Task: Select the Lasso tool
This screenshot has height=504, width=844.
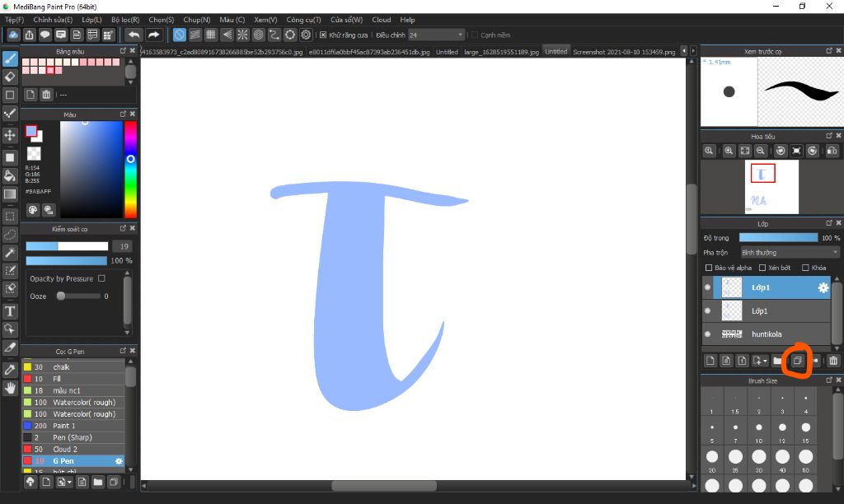Action: (x=10, y=235)
